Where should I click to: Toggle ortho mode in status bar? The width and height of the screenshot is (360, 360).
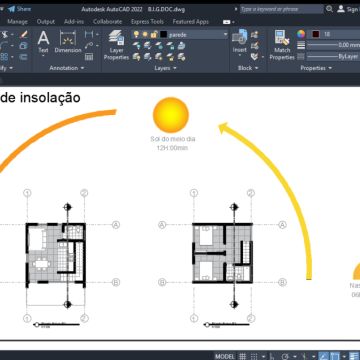(272, 356)
